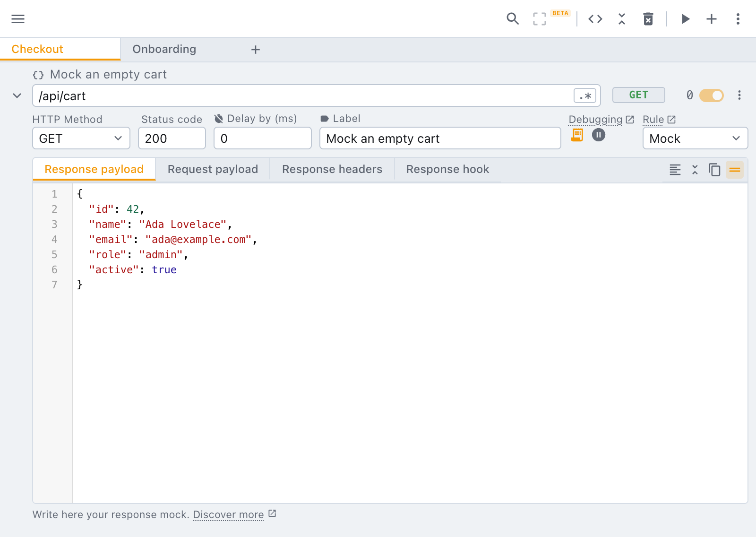The width and height of the screenshot is (756, 537).
Task: Switch to the Onboarding tab
Action: [x=164, y=49]
